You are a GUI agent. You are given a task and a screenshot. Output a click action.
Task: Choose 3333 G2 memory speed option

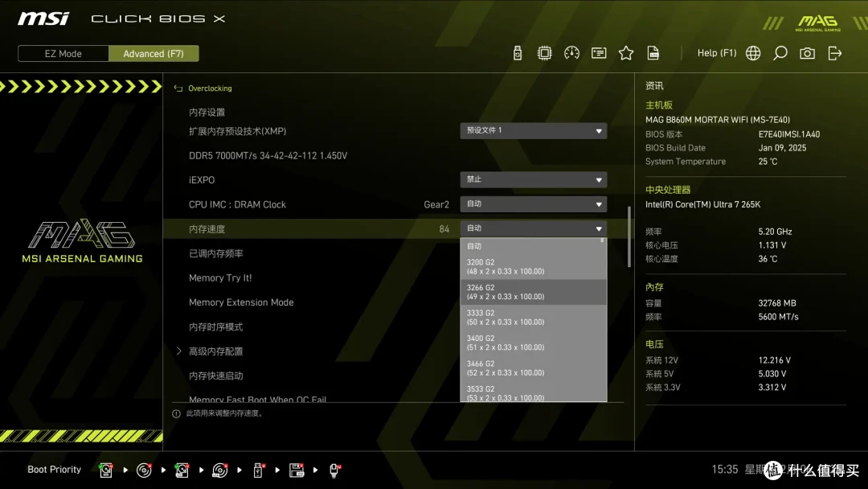pos(533,318)
